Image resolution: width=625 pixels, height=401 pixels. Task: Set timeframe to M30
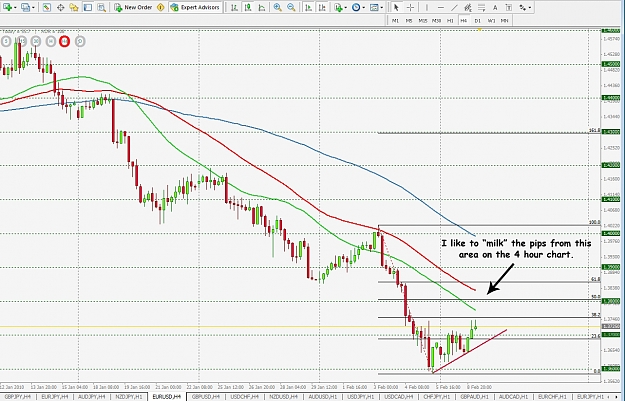click(x=436, y=20)
